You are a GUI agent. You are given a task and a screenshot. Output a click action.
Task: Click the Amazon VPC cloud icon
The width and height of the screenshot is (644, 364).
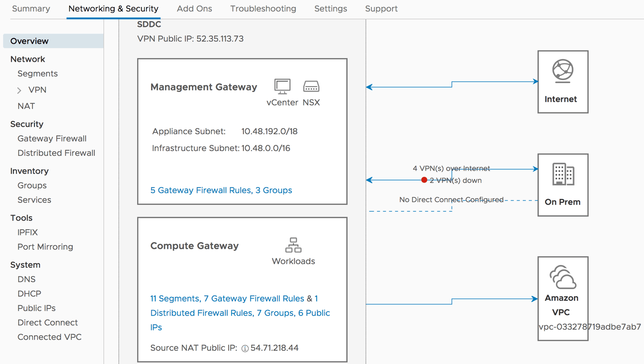[x=563, y=277]
